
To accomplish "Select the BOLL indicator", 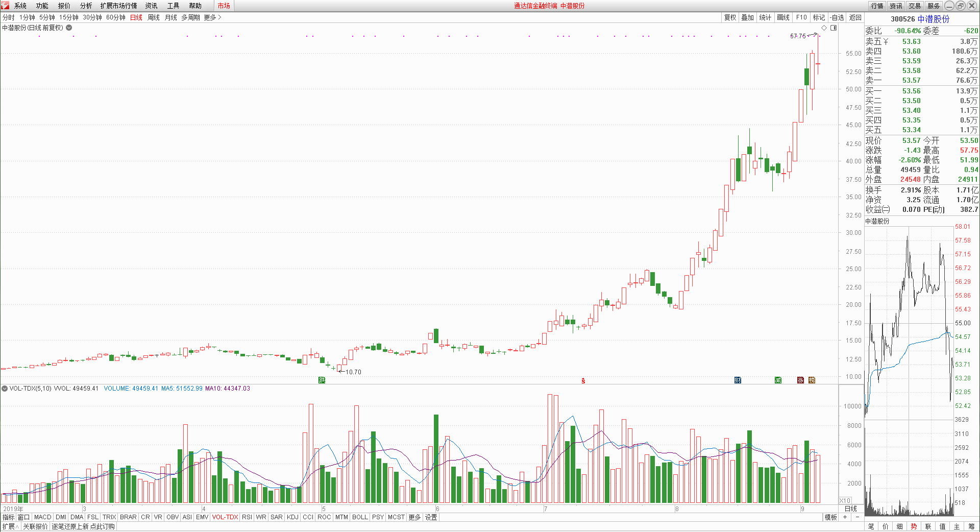I will click(x=360, y=517).
